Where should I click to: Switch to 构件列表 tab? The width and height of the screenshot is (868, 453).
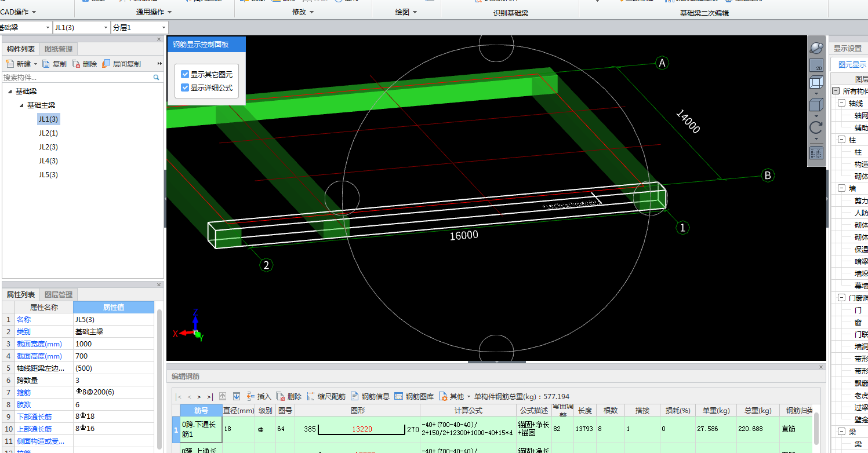click(20, 49)
